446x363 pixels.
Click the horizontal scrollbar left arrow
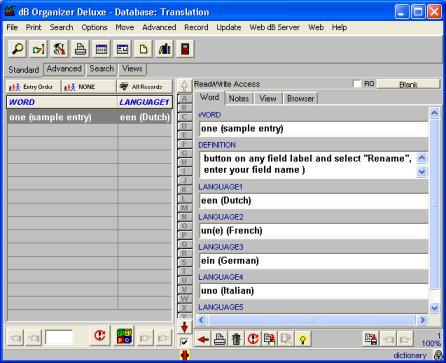(x=201, y=320)
